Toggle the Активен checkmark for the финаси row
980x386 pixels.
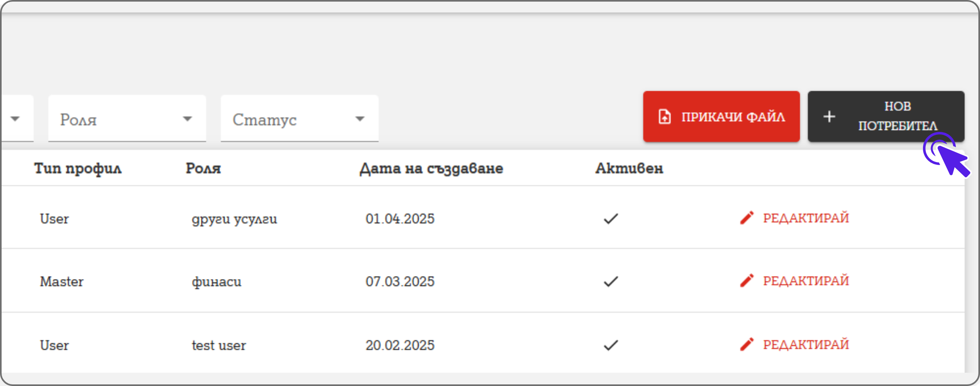coord(610,281)
